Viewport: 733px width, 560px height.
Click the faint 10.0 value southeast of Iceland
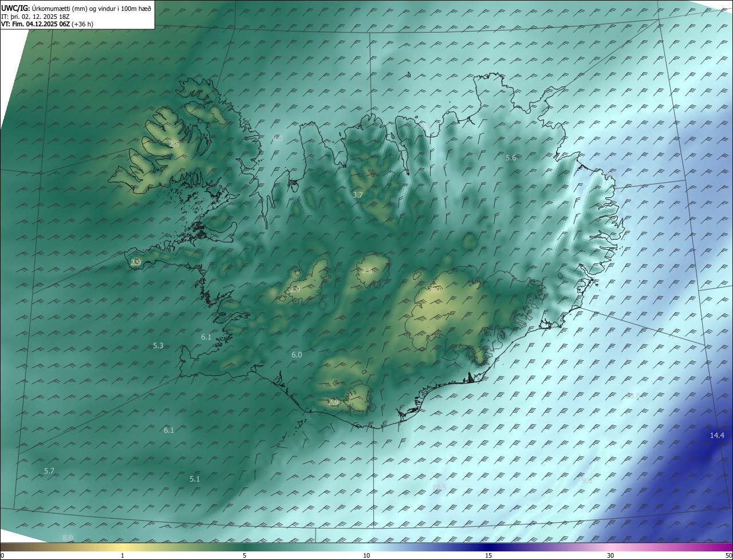(x=633, y=396)
